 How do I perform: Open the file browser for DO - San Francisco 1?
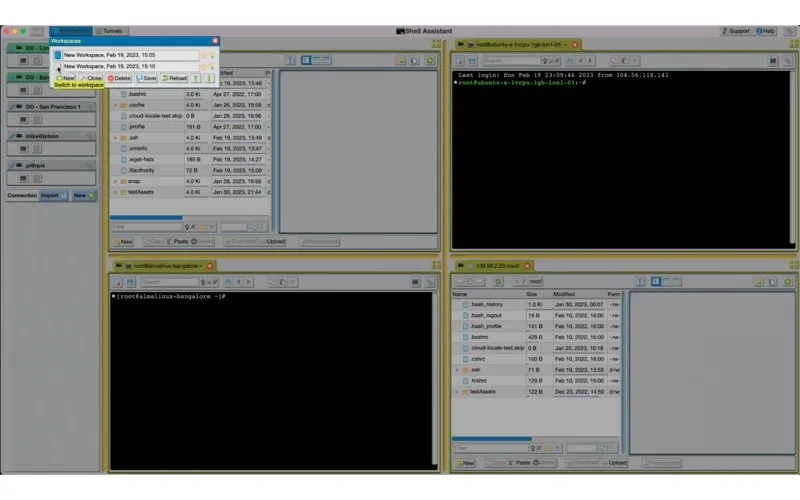[37, 119]
